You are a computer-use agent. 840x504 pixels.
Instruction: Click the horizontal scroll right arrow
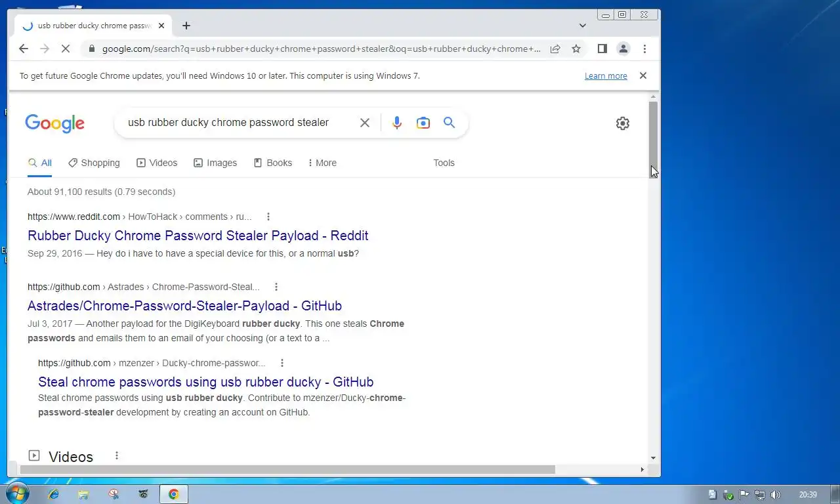coord(642,469)
